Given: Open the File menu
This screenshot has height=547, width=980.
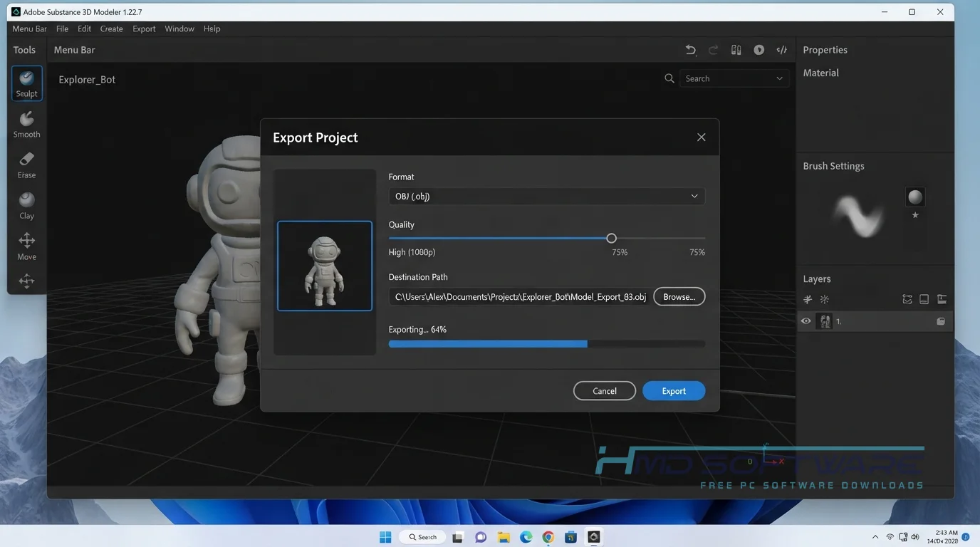Looking at the screenshot, I should point(63,28).
